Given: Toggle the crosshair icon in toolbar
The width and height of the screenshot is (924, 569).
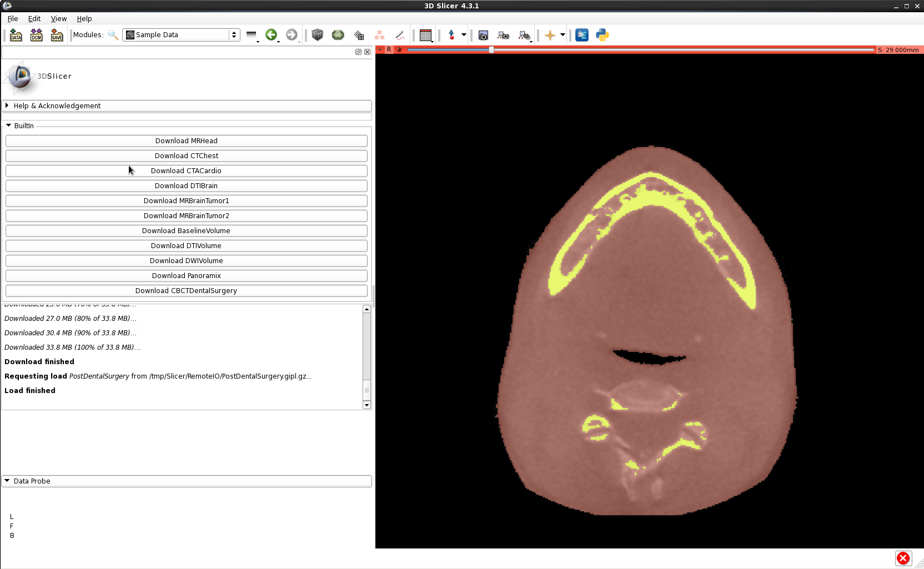Looking at the screenshot, I should point(550,35).
